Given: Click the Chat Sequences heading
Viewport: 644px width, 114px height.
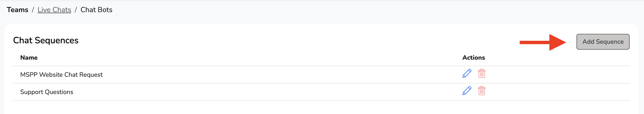Looking at the screenshot, I should 46,40.
